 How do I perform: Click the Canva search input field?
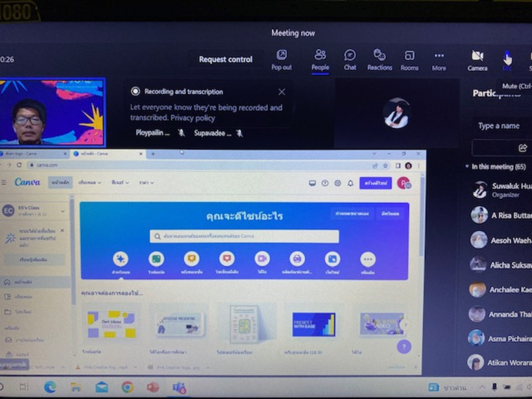[243, 237]
